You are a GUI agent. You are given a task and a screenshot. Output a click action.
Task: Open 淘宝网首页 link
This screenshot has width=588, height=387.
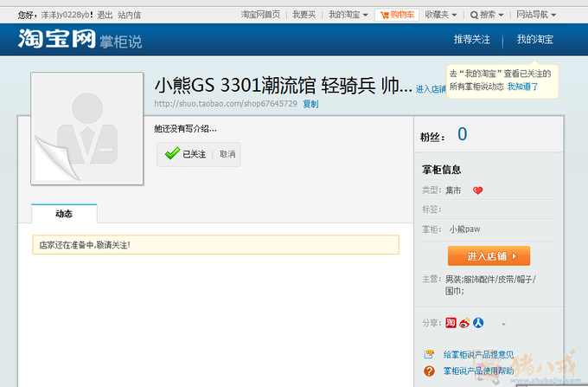coord(260,15)
